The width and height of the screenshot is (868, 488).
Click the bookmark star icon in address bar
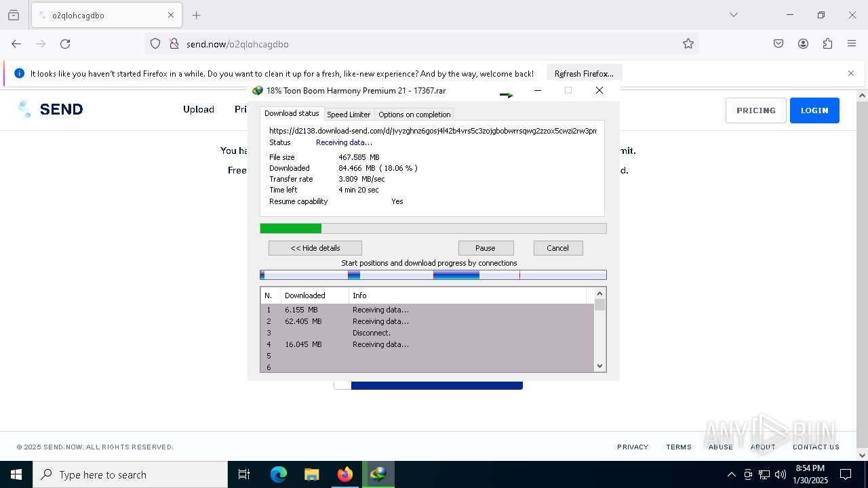pos(688,44)
